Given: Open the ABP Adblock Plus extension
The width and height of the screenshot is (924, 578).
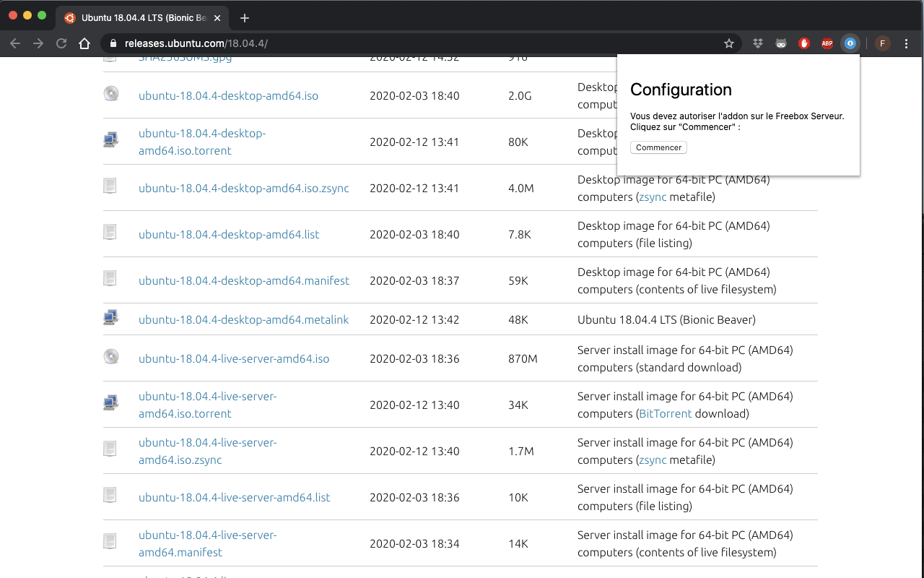Looking at the screenshot, I should click(x=827, y=43).
